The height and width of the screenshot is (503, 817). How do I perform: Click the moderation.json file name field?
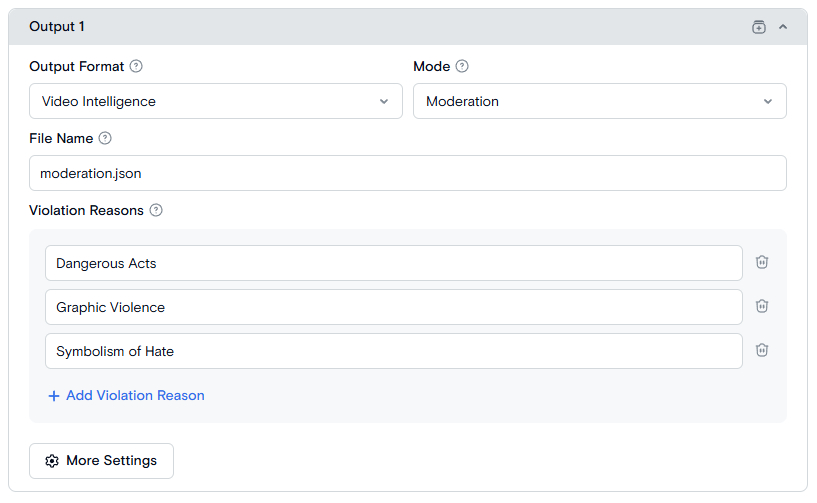tap(407, 173)
